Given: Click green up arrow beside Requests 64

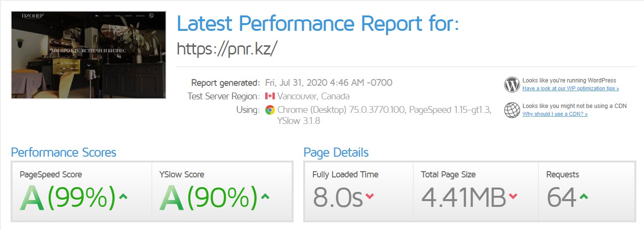Looking at the screenshot, I should coord(584,196).
